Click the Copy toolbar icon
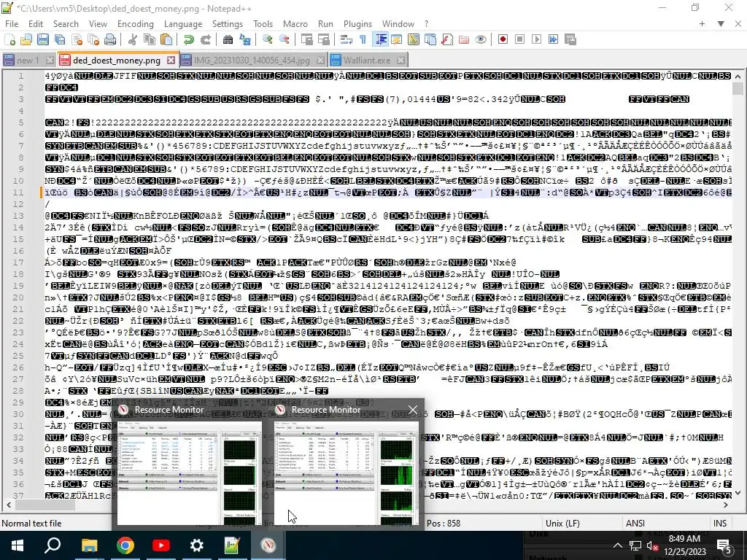The width and height of the screenshot is (747, 560). click(x=149, y=39)
